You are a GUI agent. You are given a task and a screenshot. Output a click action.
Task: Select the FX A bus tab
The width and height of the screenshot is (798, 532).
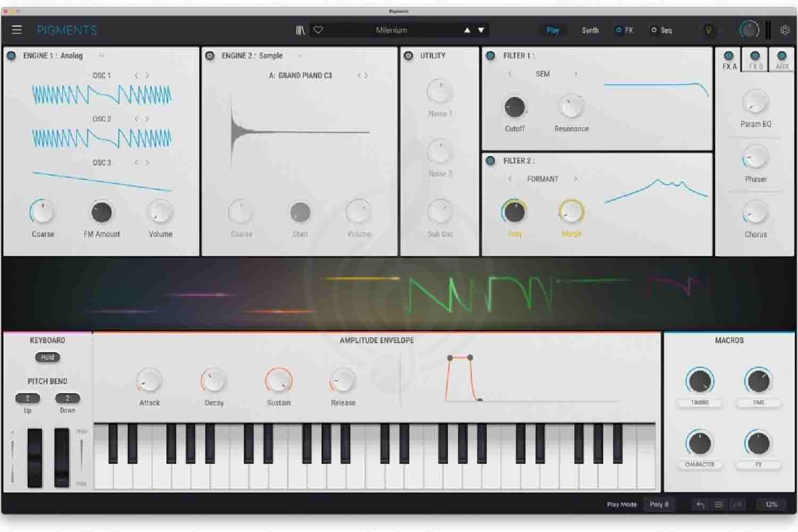click(x=729, y=61)
